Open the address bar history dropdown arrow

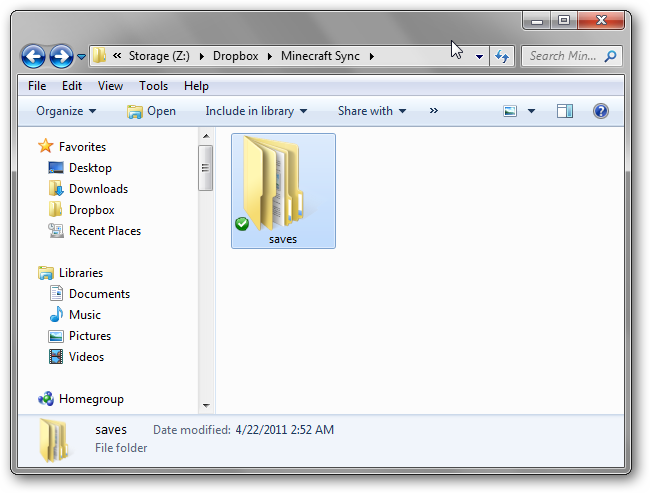point(480,56)
